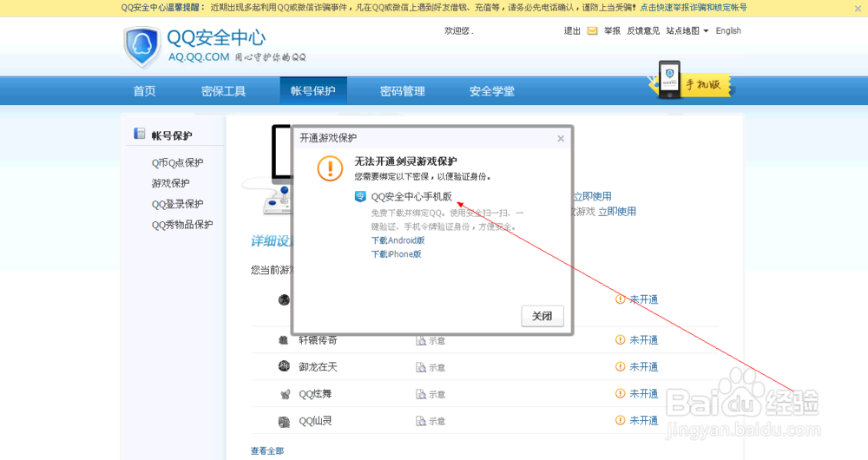Click the QQ仙灵 game icon
The image size is (868, 460).
[284, 422]
